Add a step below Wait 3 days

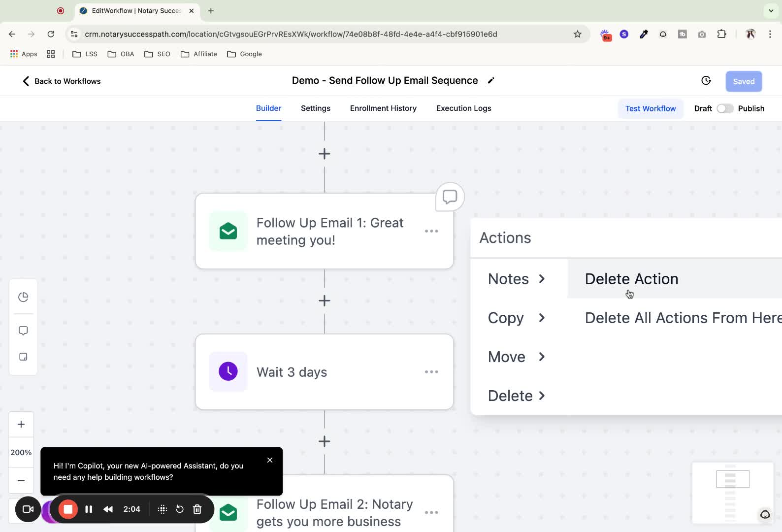(x=324, y=441)
